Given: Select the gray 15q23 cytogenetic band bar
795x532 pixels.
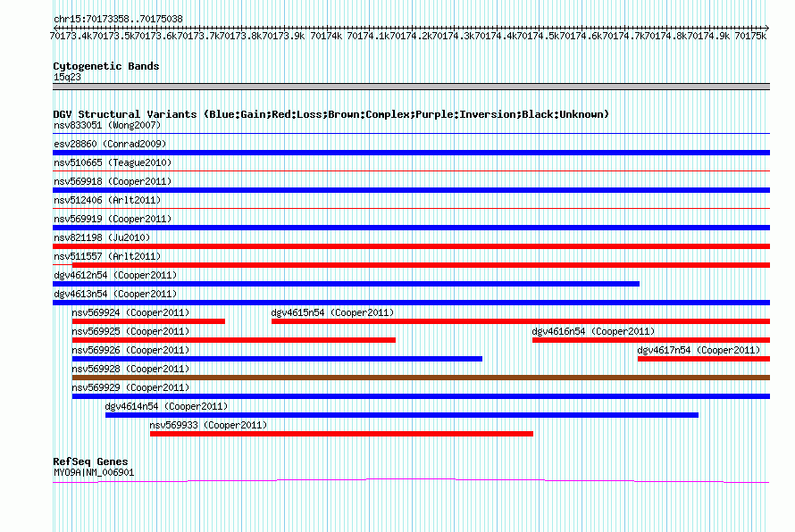Looking at the screenshot, I should tap(411, 87).
